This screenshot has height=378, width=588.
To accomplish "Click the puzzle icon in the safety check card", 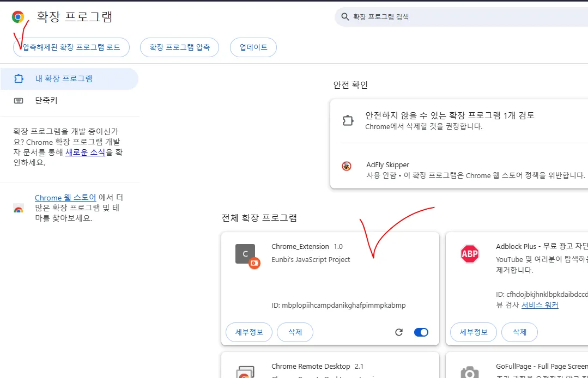I will 348,120.
